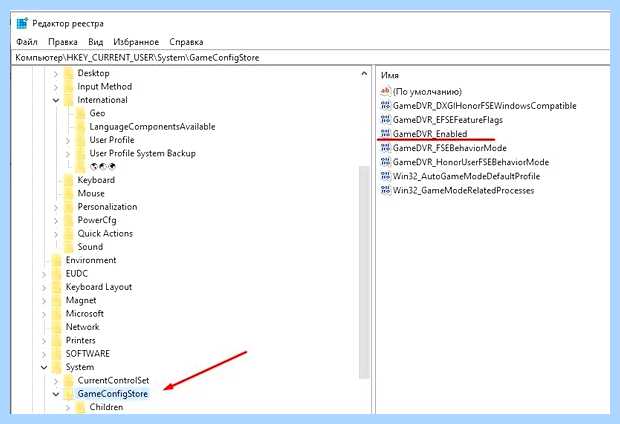Viewport: 620px width, 424px height.
Task: Expand the CurrentControlSet key chevron
Action: point(56,381)
